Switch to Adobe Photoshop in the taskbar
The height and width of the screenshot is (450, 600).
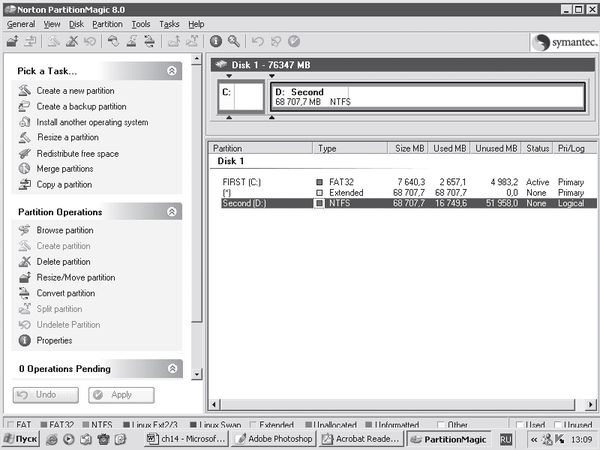(274, 439)
